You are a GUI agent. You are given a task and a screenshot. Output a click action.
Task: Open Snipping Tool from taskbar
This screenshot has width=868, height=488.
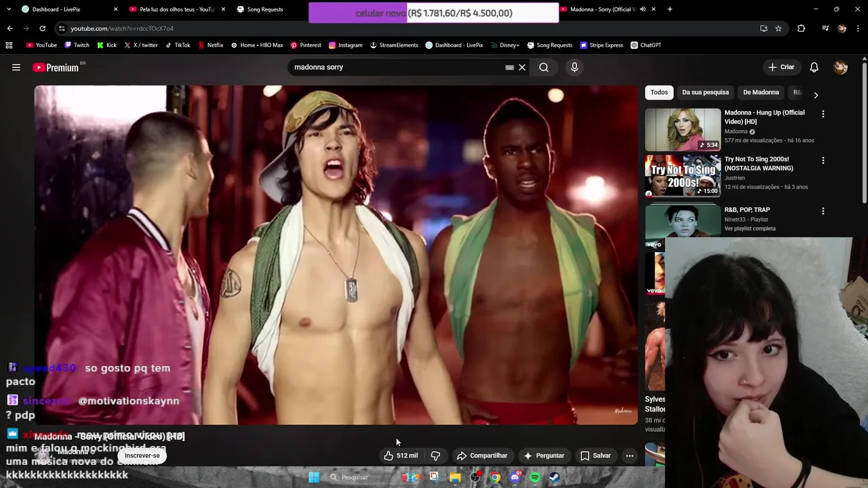[434, 477]
